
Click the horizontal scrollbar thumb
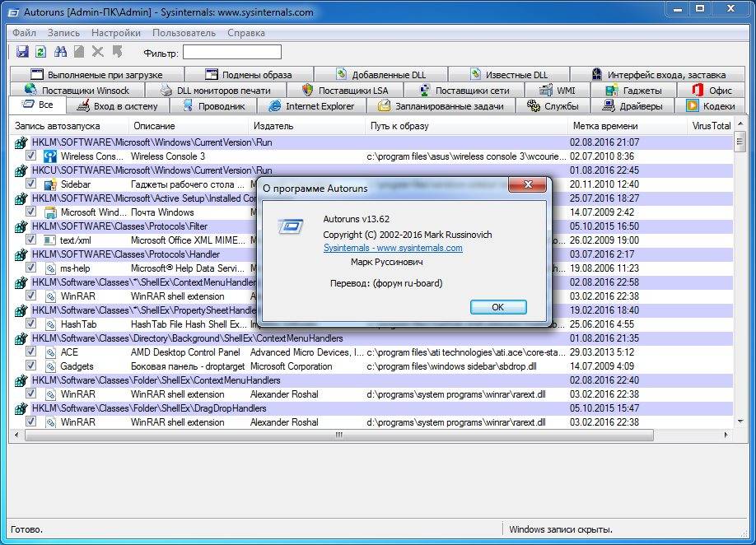(339, 436)
